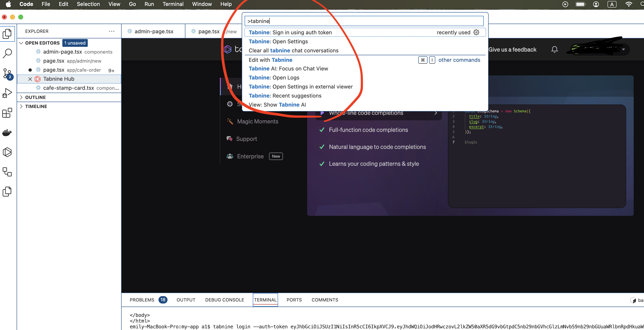Screen dimensions: 644x330
Task: Open the Tabnine sidebar icon
Action: point(8,152)
